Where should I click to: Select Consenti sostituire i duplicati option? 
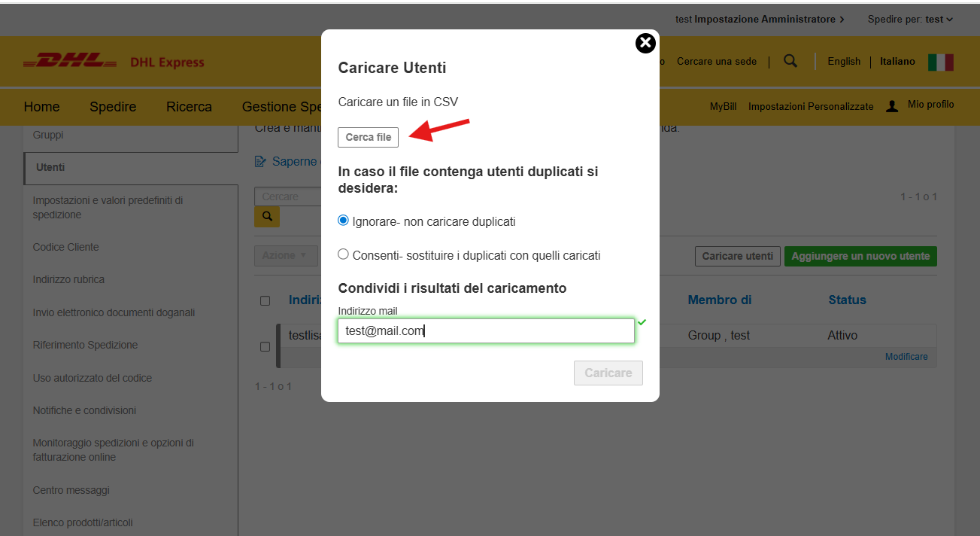(344, 254)
